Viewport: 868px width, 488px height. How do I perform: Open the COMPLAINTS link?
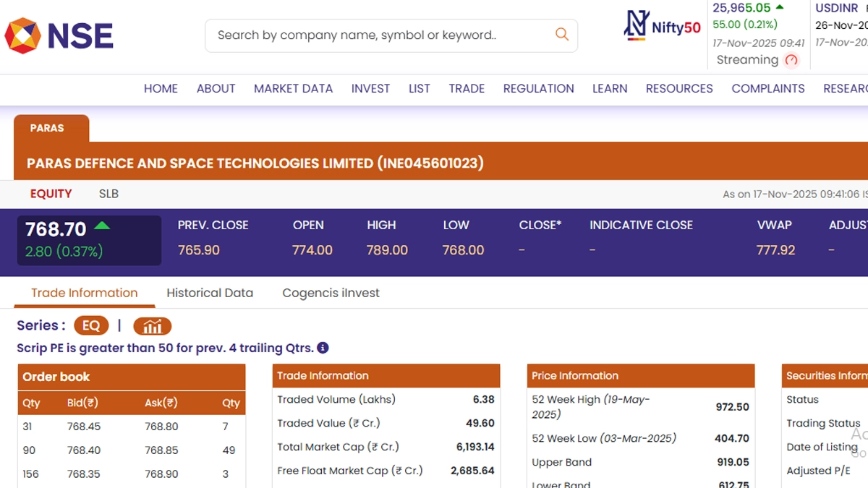(x=767, y=88)
